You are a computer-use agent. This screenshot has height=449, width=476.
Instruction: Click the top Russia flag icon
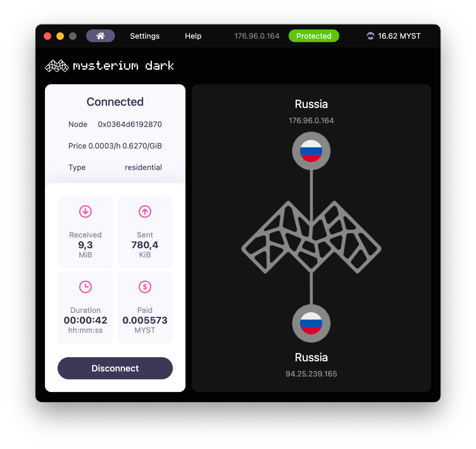(x=311, y=151)
